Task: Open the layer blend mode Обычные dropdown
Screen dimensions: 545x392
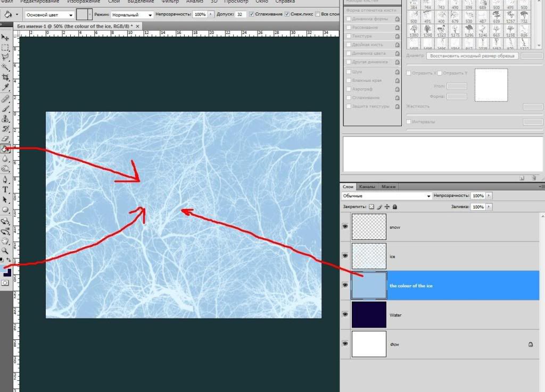Action: [386, 196]
